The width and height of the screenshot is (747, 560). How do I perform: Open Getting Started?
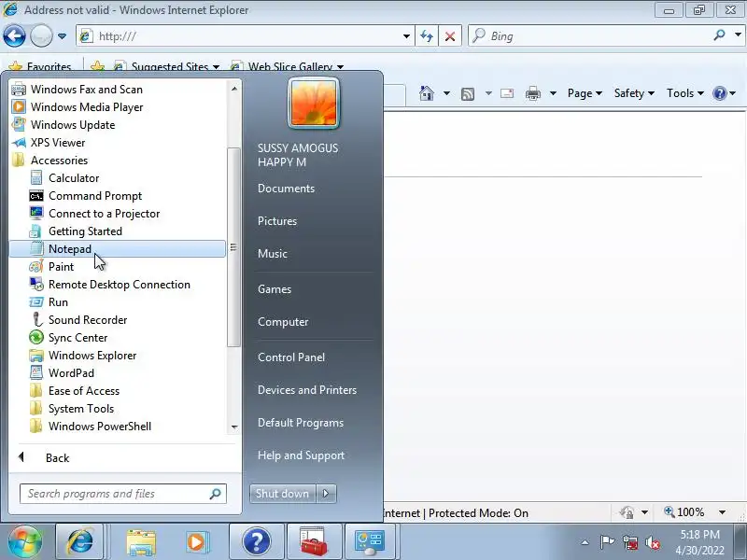click(x=76, y=231)
